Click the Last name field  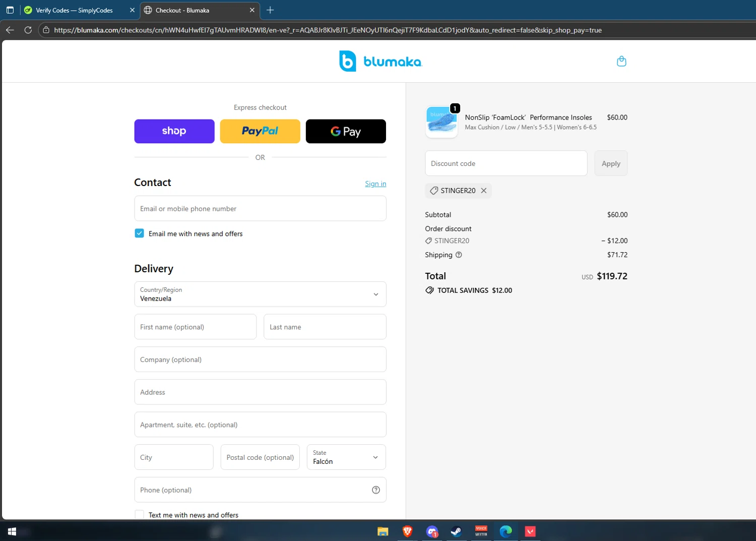pyautogui.click(x=325, y=327)
